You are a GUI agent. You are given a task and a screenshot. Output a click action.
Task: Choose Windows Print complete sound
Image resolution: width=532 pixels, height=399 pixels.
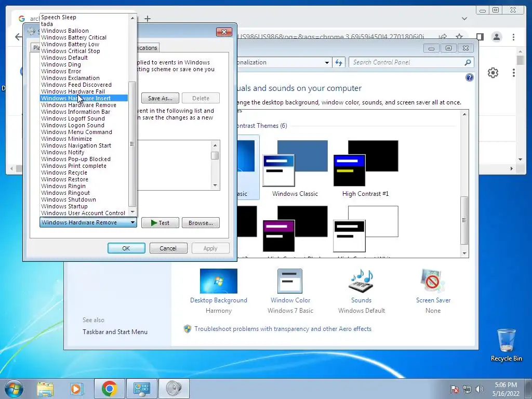(84, 166)
